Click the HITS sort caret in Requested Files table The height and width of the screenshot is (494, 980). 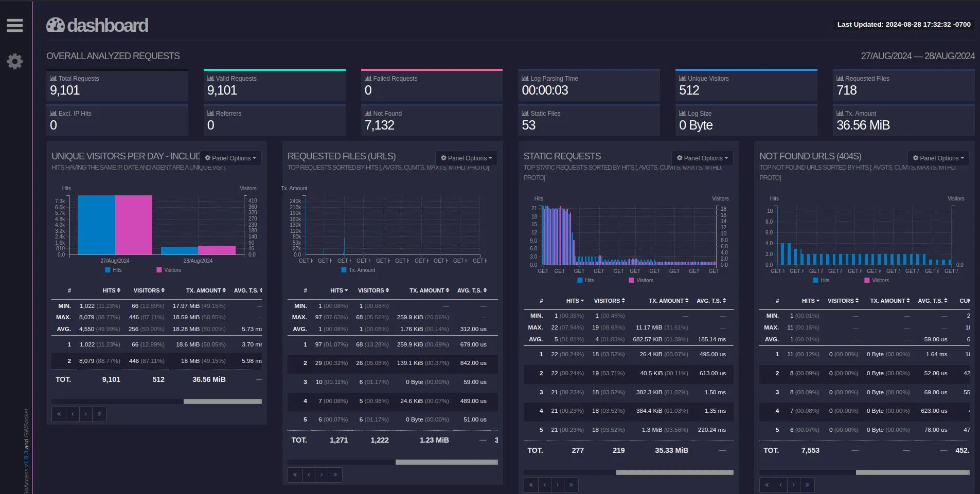[345, 290]
